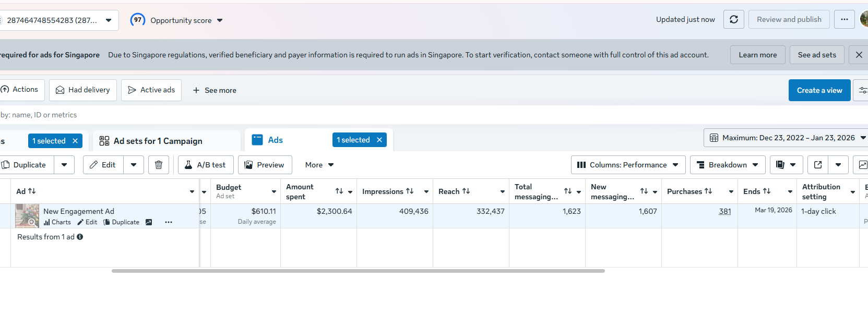Sort by Purchases column
Image resolution: width=868 pixels, height=315 pixels.
pos(708,191)
